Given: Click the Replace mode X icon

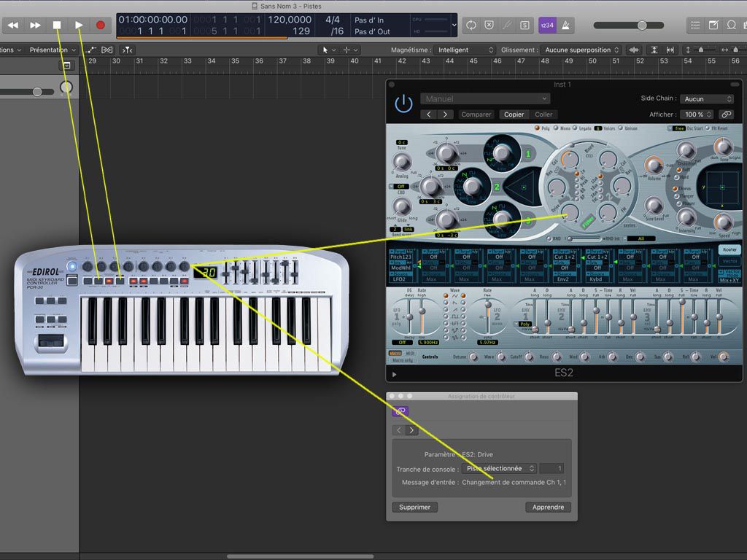Looking at the screenshot, I should pyautogui.click(x=489, y=26).
